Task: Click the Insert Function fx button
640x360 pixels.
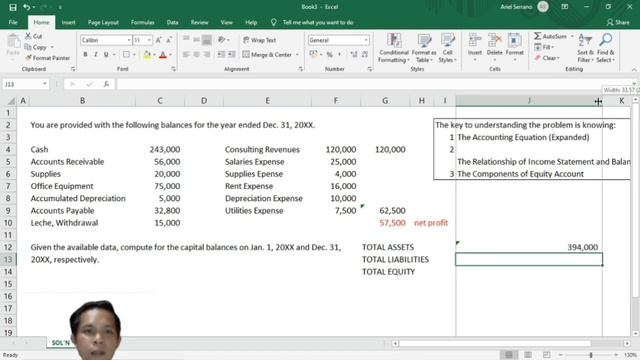Action: click(106, 84)
